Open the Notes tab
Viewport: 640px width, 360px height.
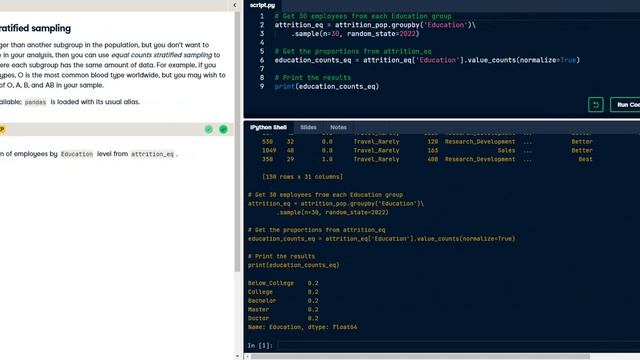(338, 127)
